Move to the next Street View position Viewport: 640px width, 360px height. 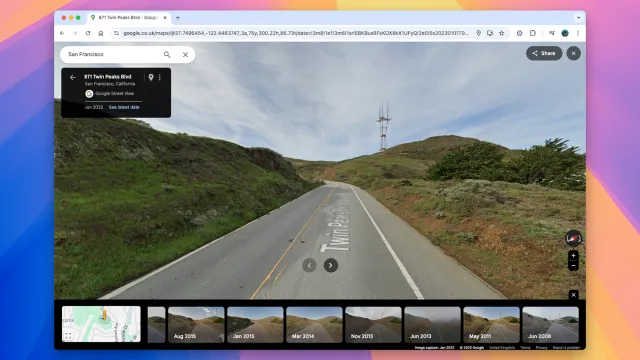pos(331,265)
